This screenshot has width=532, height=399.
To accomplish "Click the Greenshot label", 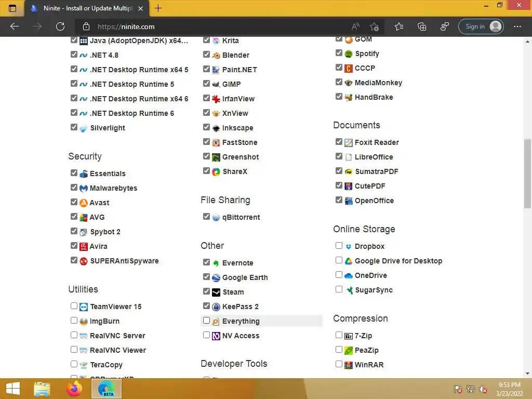I will tap(241, 157).
